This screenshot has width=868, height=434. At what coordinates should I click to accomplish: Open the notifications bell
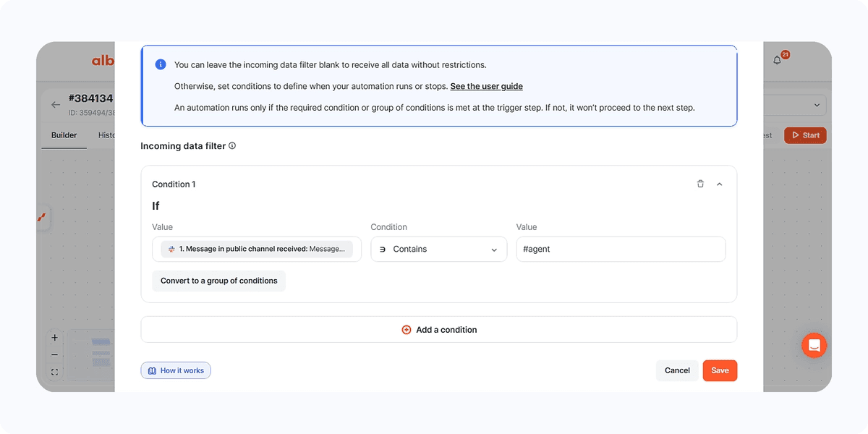pos(778,60)
